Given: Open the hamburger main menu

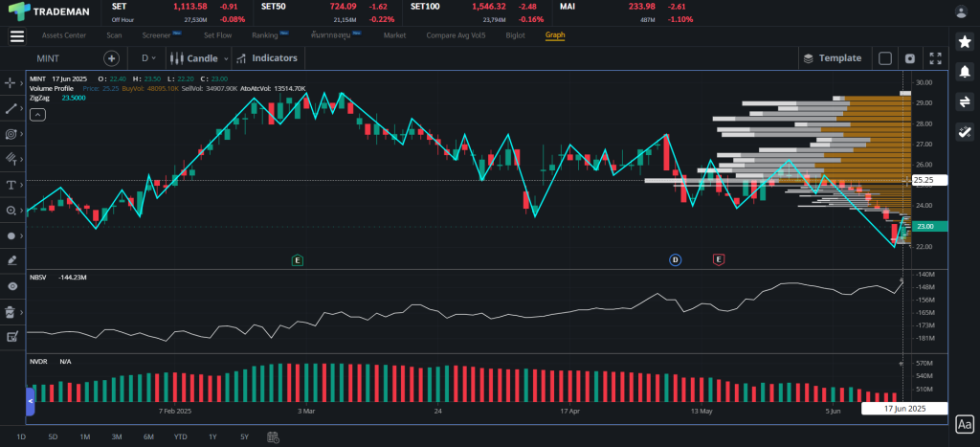Looking at the screenshot, I should (16, 36).
